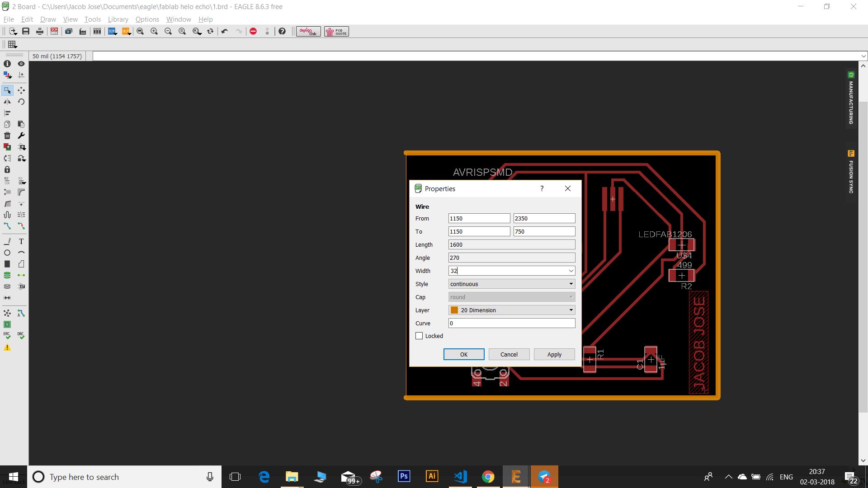The image size is (868, 488).
Task: Open the PCB Quote toolbar button
Action: 336,31
